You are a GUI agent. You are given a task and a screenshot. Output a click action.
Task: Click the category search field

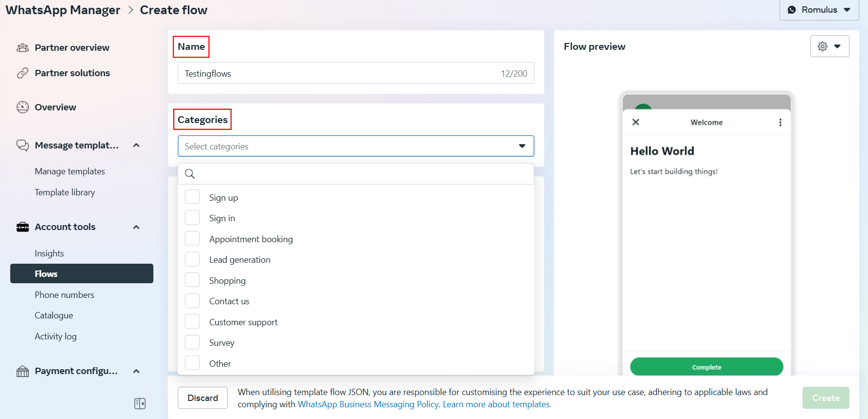pos(361,174)
